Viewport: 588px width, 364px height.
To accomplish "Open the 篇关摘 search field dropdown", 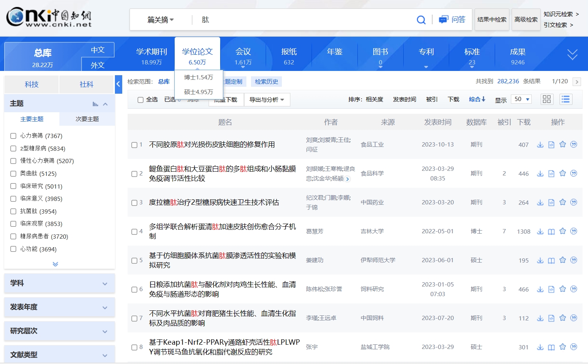I will point(160,20).
